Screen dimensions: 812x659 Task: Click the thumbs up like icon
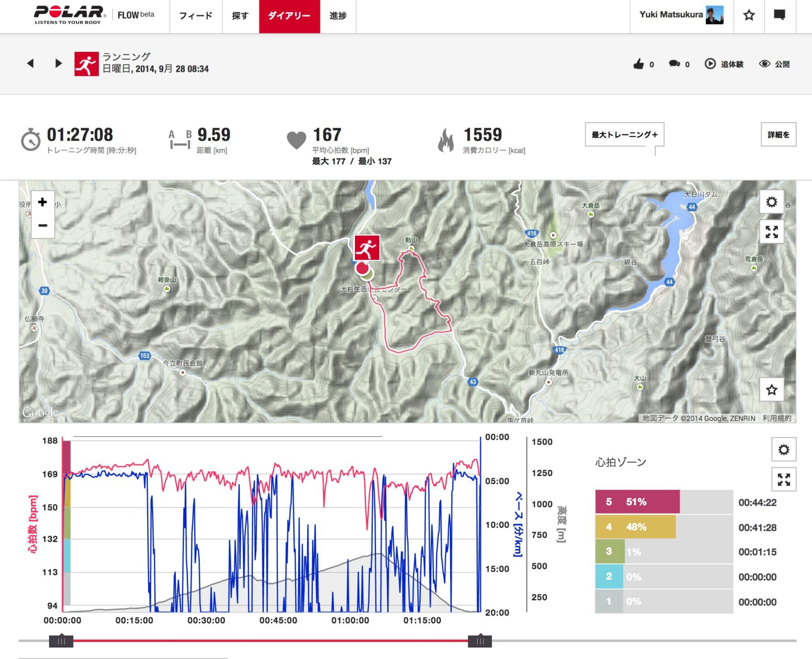coord(638,64)
